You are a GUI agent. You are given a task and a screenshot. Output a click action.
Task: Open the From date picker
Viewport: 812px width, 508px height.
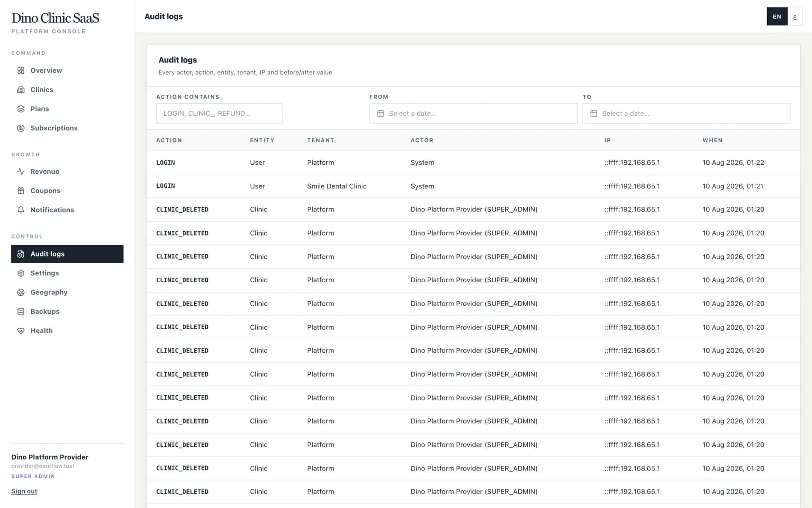(x=473, y=113)
